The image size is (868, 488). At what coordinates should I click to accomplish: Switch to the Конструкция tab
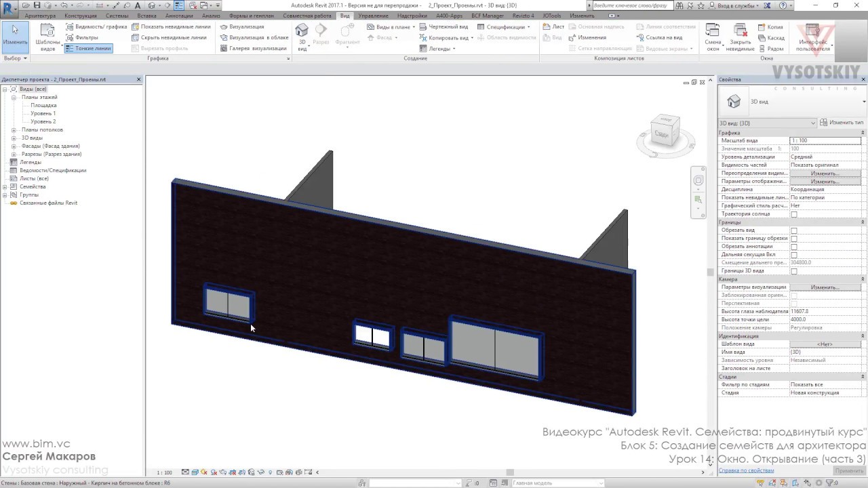pos(80,16)
